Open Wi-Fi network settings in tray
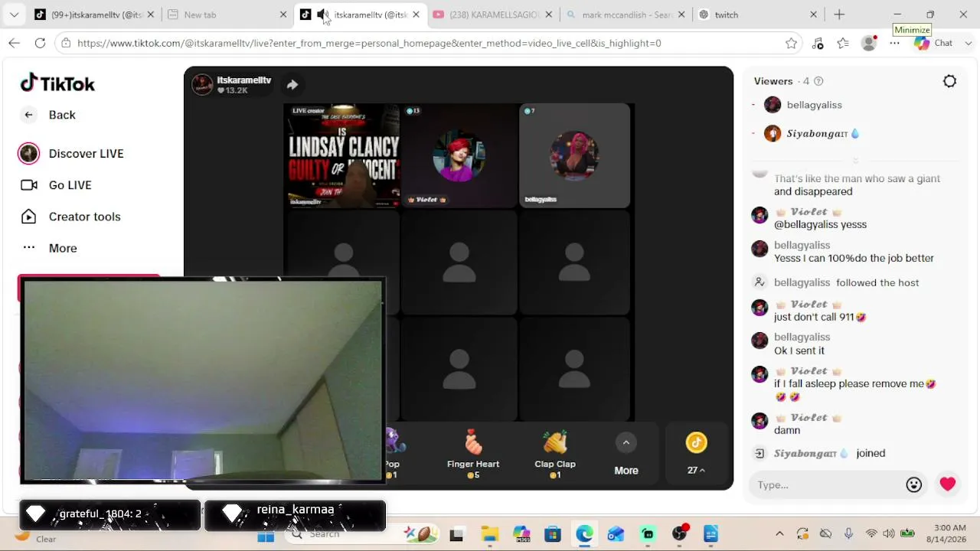The width and height of the screenshot is (980, 551). pyautogui.click(x=871, y=534)
